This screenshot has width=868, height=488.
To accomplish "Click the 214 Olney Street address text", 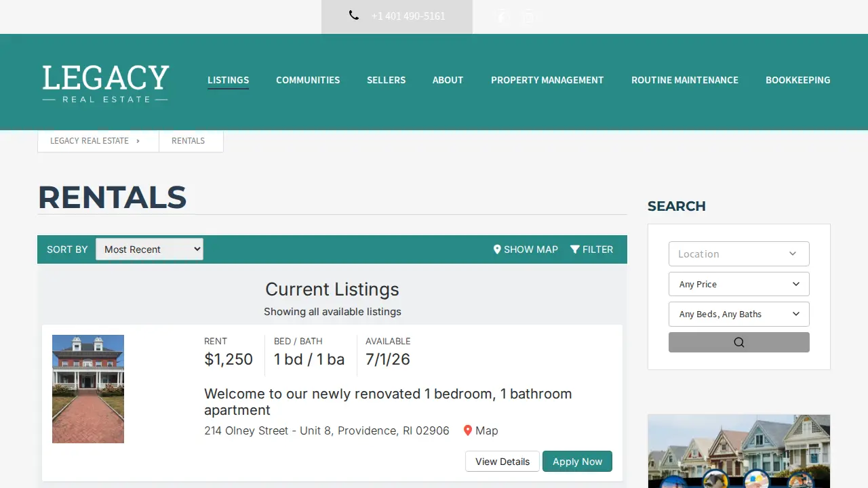I will pyautogui.click(x=327, y=430).
